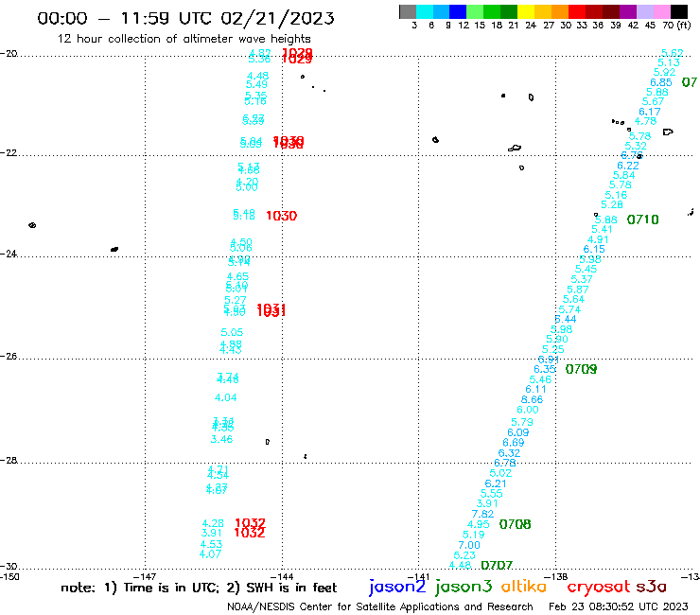Click the green '0710' time marker
This screenshot has height=615, width=700.
tap(643, 220)
